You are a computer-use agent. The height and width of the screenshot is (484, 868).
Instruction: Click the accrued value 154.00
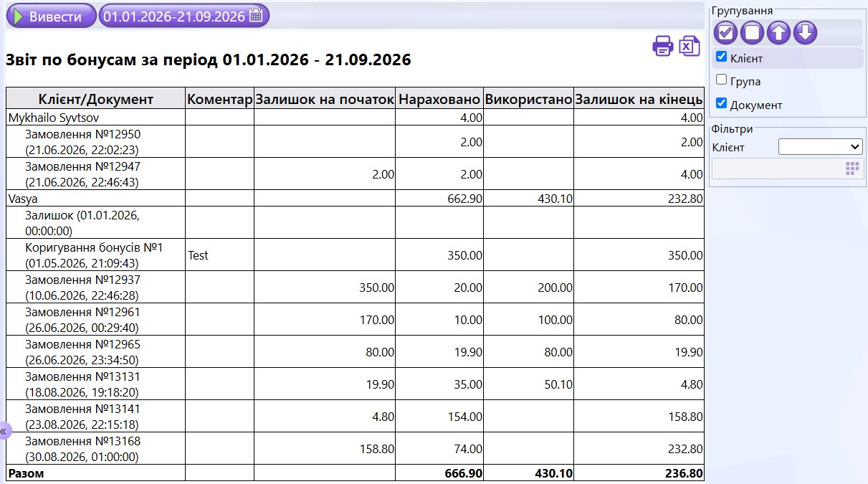pos(464,417)
